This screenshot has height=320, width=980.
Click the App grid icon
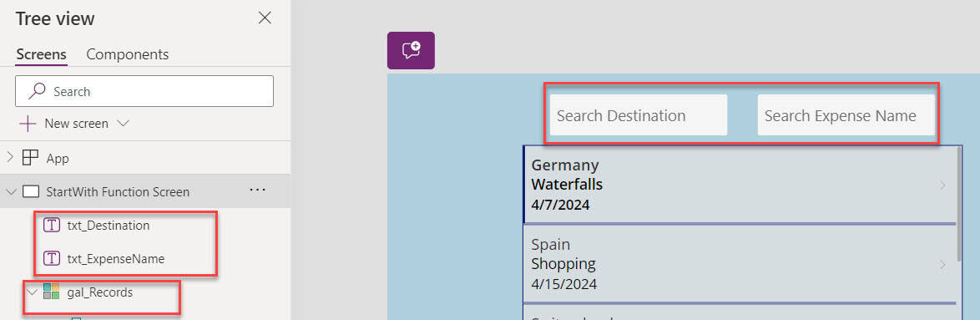[x=30, y=158]
